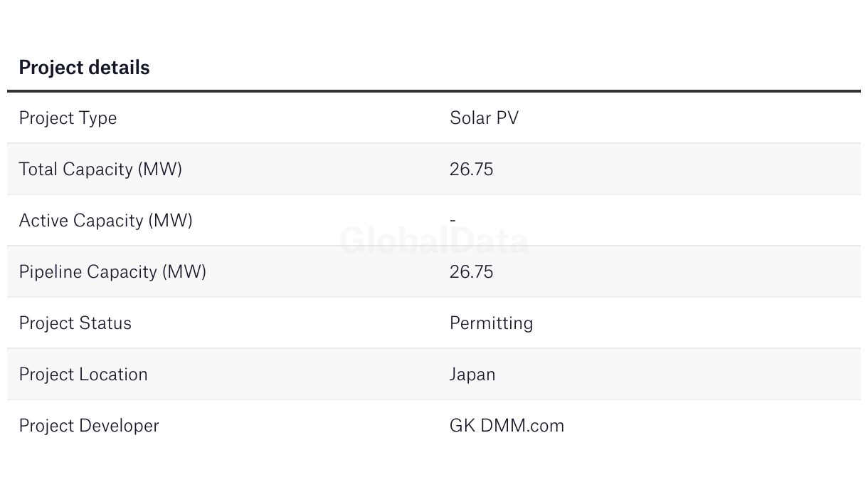The height and width of the screenshot is (480, 868).
Task: Click empty space in the Project Status row
Action: [x=697, y=323]
